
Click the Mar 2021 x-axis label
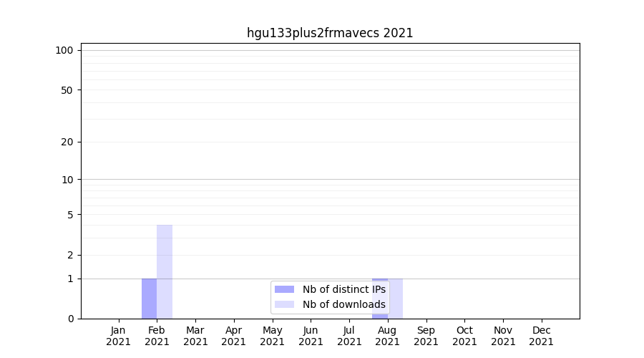[195, 336]
